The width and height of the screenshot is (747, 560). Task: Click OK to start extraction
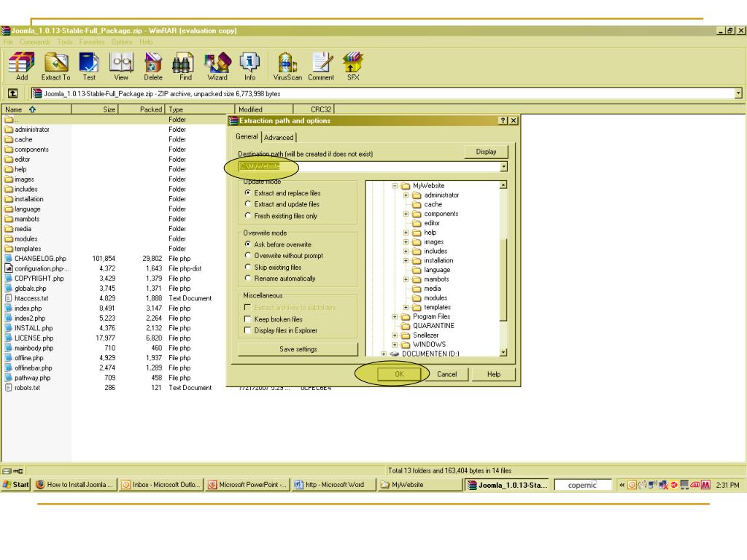[x=399, y=374]
